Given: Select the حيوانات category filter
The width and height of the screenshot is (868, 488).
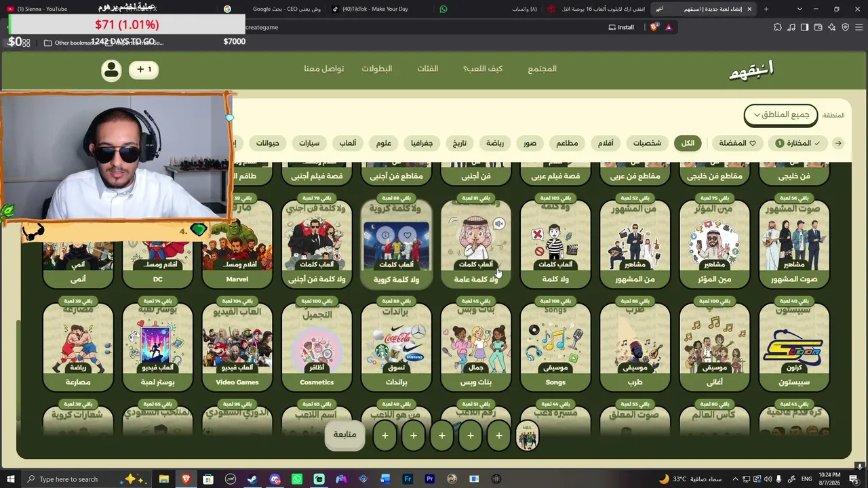Looking at the screenshot, I should 268,143.
